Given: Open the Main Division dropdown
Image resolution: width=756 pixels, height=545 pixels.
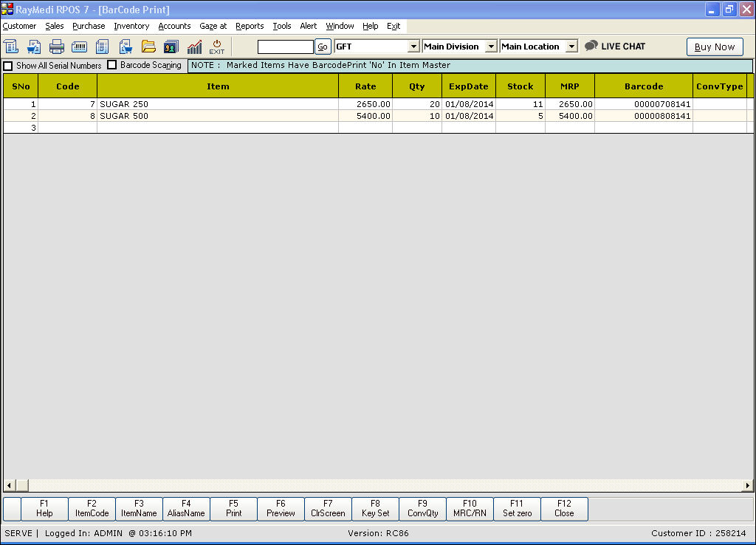Looking at the screenshot, I should [491, 47].
